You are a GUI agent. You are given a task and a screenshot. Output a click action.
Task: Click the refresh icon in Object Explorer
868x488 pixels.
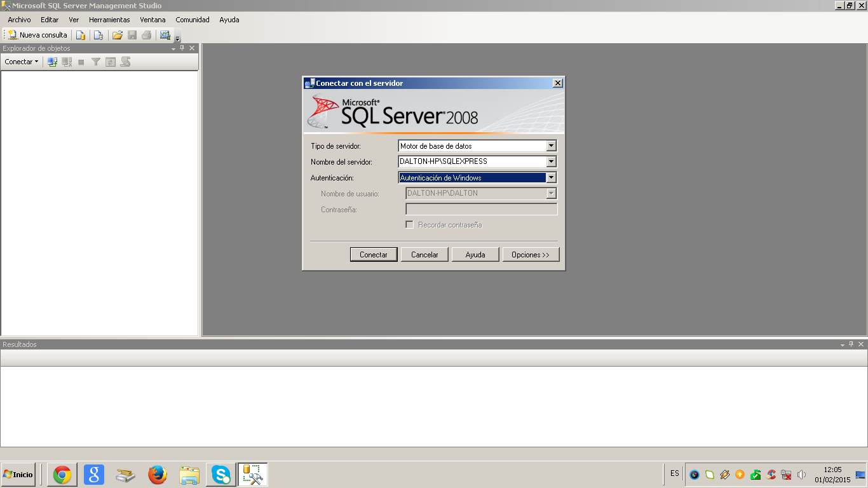pyautogui.click(x=111, y=62)
